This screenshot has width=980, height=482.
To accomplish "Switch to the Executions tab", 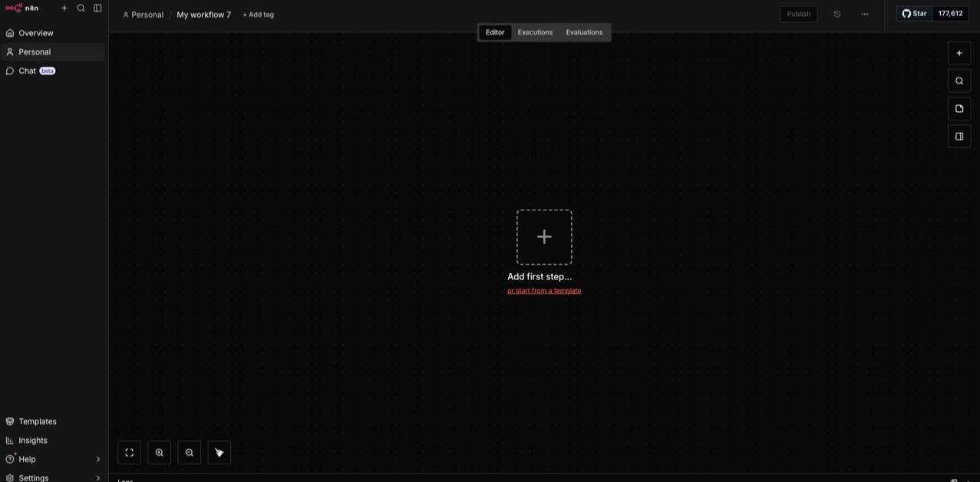I will pos(534,32).
